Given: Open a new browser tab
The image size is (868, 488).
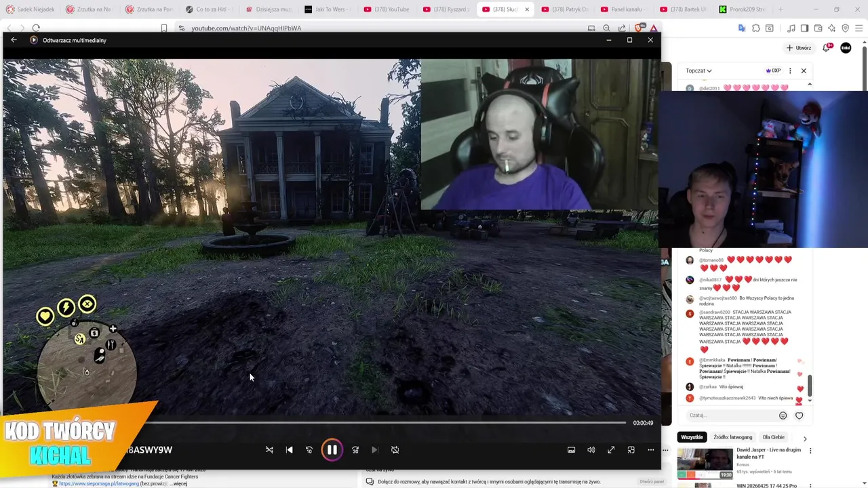Looking at the screenshot, I should (781, 9).
